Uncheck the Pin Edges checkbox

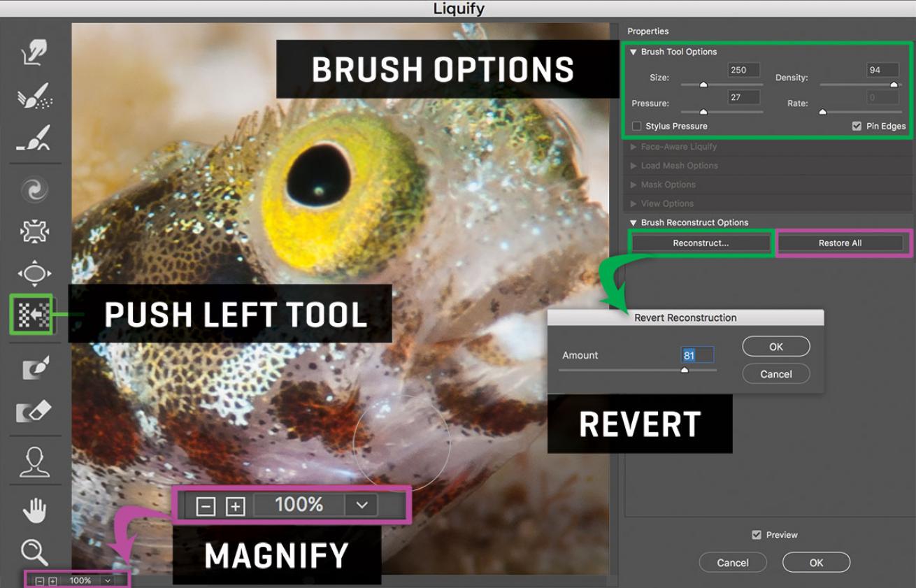click(x=857, y=127)
